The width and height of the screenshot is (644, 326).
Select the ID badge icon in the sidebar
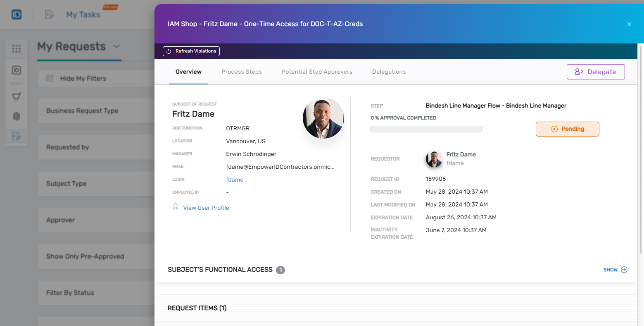coord(17,70)
